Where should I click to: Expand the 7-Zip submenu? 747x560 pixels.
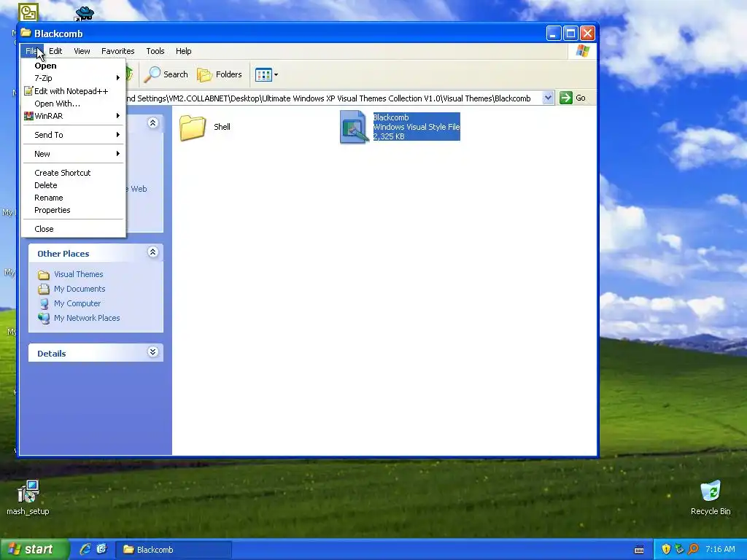74,78
